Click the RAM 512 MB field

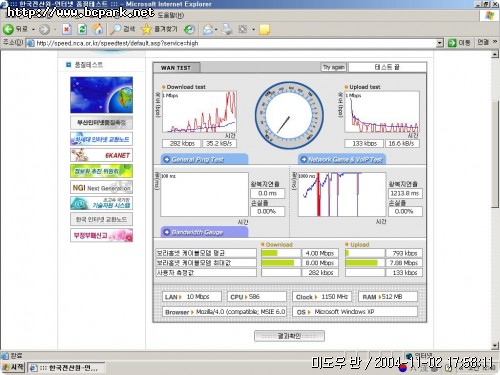388,296
